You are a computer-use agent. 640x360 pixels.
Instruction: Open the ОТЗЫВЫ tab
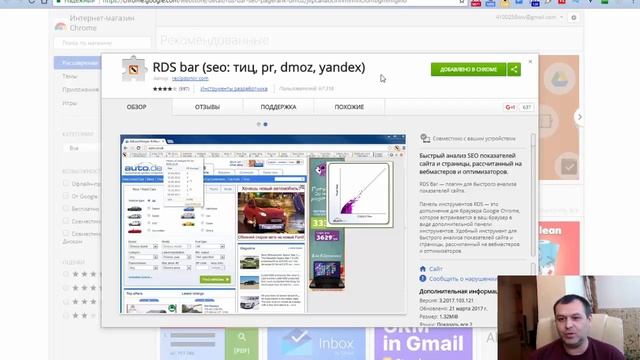pos(207,107)
